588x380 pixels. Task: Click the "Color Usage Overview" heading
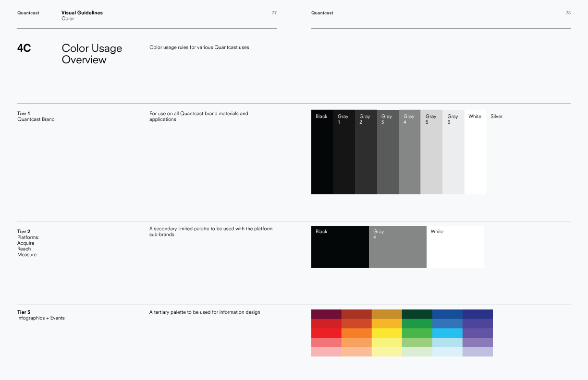point(92,54)
